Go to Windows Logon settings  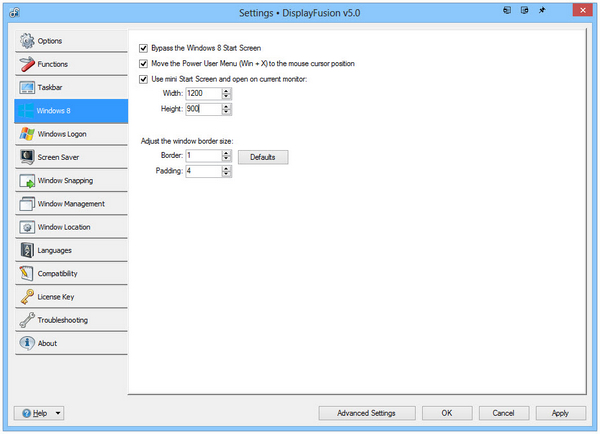tap(71, 134)
